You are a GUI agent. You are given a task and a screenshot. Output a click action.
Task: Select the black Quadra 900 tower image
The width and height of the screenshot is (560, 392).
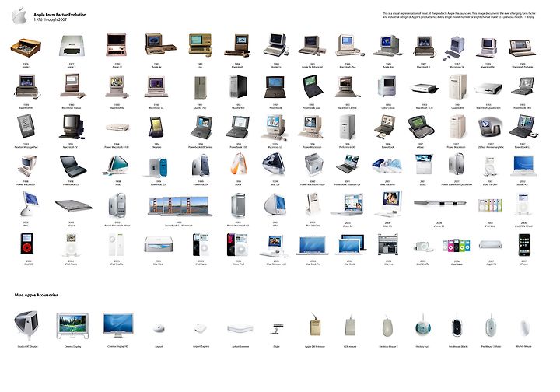click(238, 86)
